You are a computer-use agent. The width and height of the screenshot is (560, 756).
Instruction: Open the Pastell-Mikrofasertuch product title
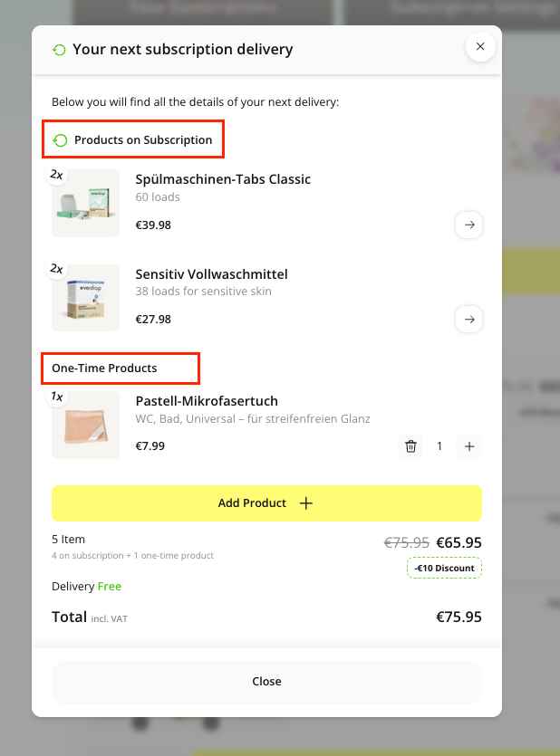click(x=207, y=401)
